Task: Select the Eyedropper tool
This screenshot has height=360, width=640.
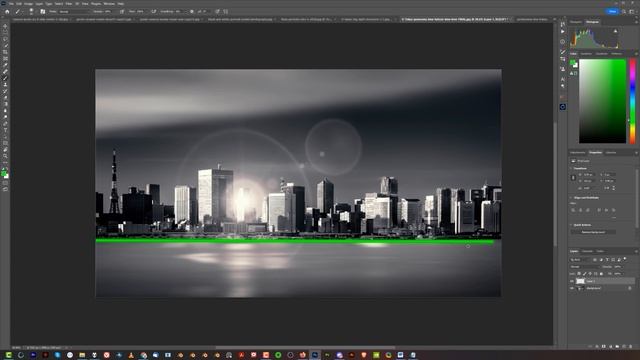Action: coord(5,65)
